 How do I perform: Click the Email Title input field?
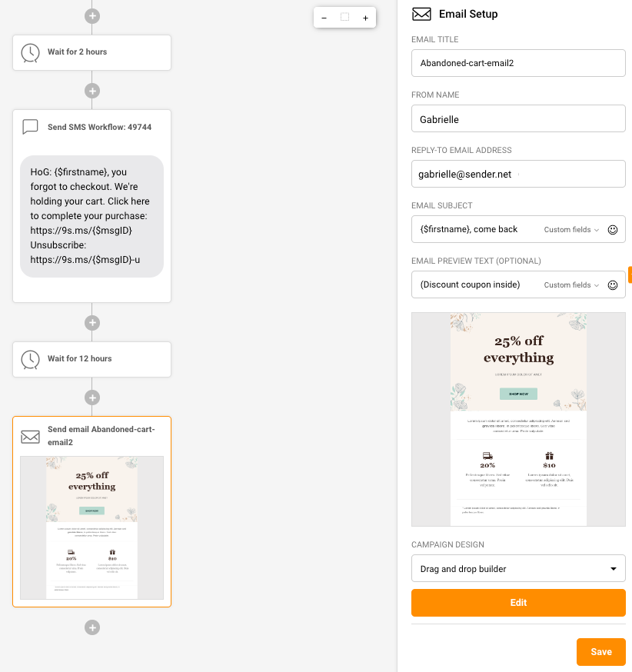tap(518, 63)
